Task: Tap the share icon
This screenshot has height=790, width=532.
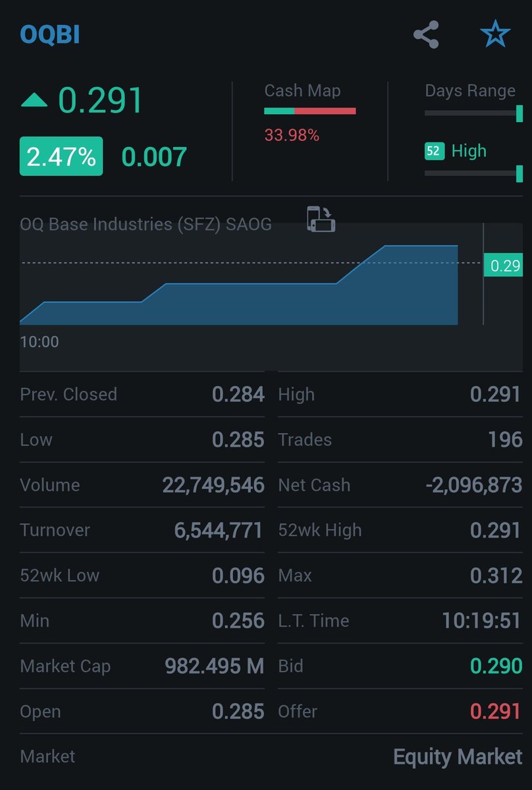Action: pyautogui.click(x=426, y=35)
